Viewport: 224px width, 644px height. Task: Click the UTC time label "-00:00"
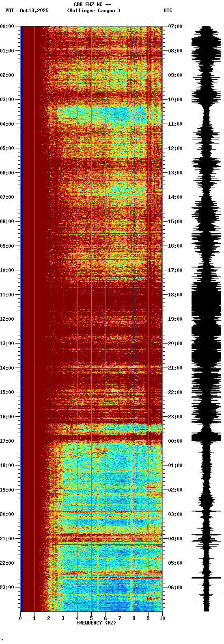point(175,441)
